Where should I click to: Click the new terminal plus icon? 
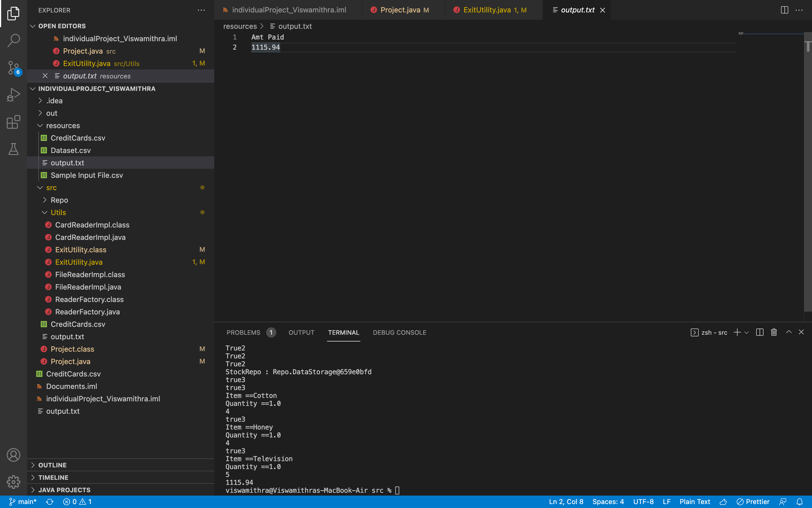737,332
